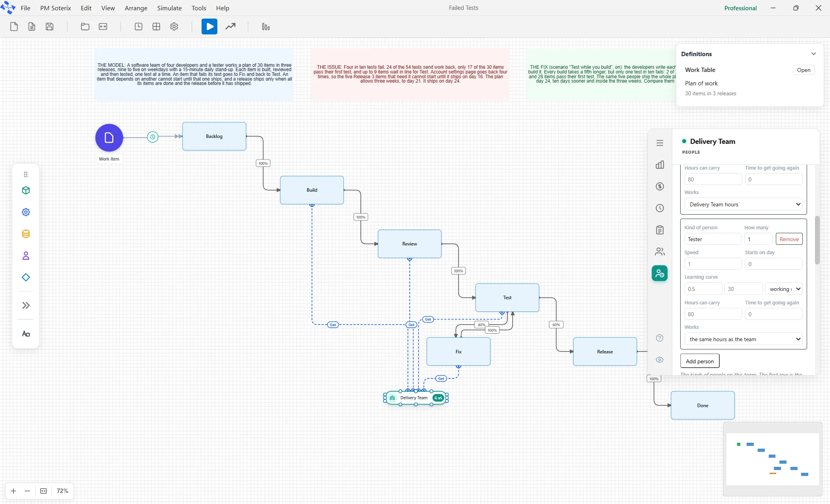Open the clock schedule tab in side panel
The width and height of the screenshot is (830, 504).
click(x=660, y=208)
